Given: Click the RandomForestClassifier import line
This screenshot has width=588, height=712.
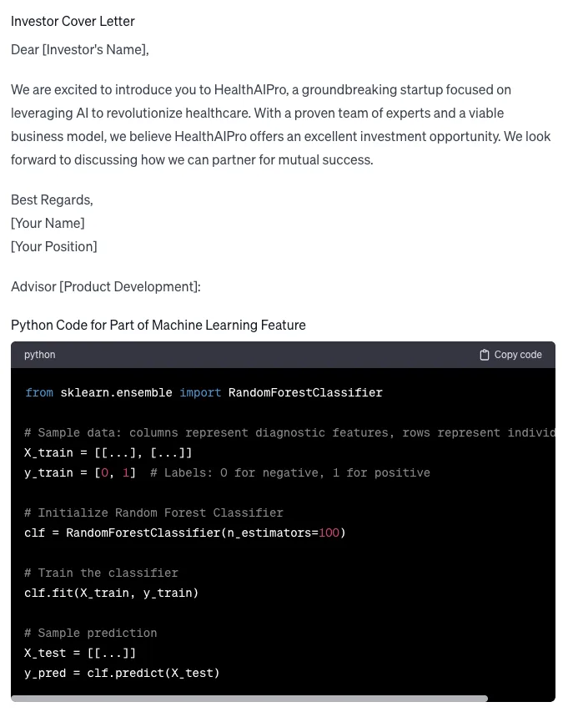Looking at the screenshot, I should [x=203, y=392].
